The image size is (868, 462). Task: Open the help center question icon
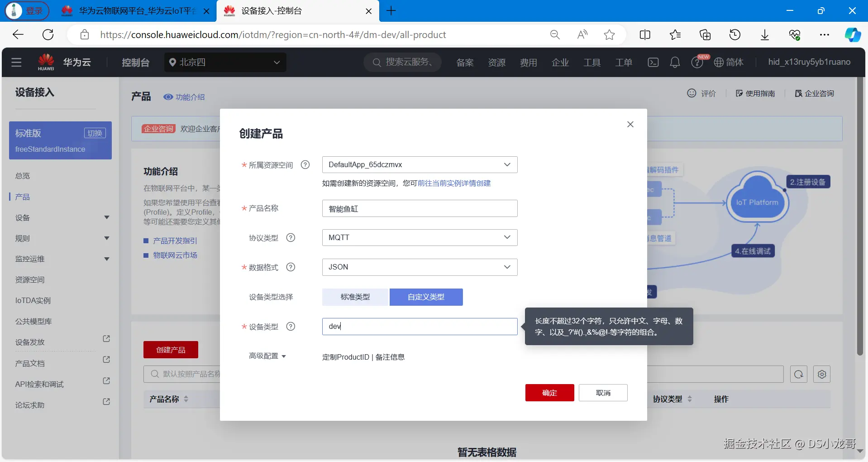(x=697, y=63)
